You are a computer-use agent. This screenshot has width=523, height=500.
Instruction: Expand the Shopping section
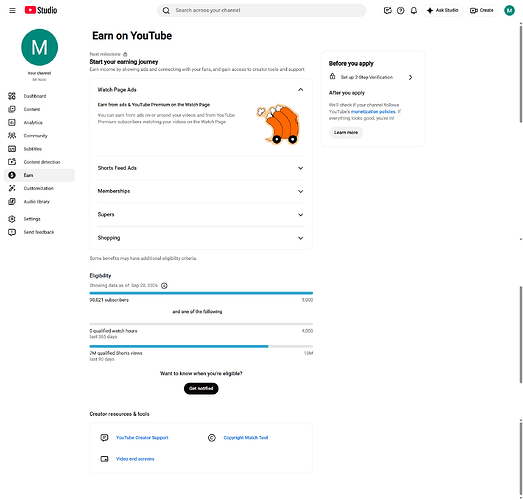[301, 238]
